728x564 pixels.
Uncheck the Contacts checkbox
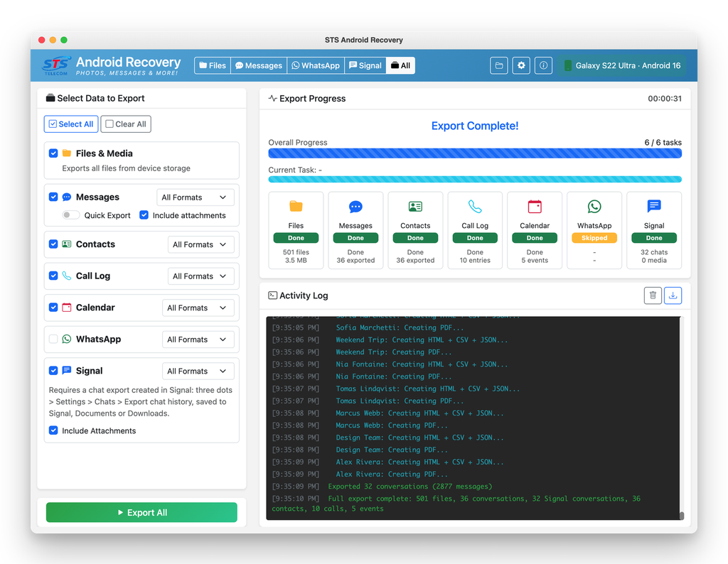pyautogui.click(x=53, y=244)
